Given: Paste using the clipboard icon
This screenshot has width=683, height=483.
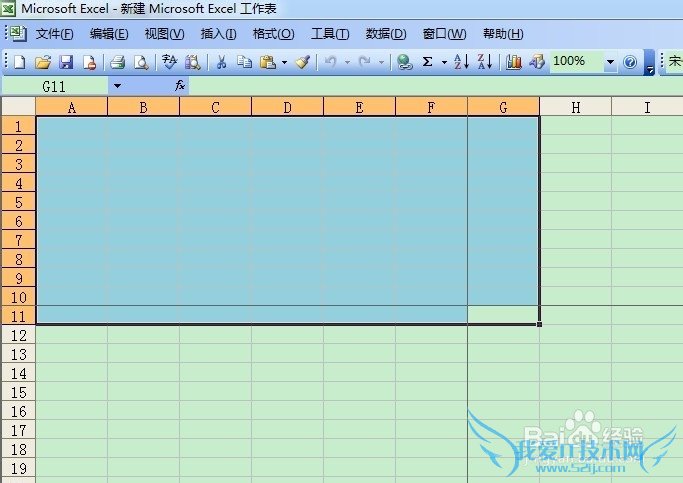Looking at the screenshot, I should [x=268, y=62].
